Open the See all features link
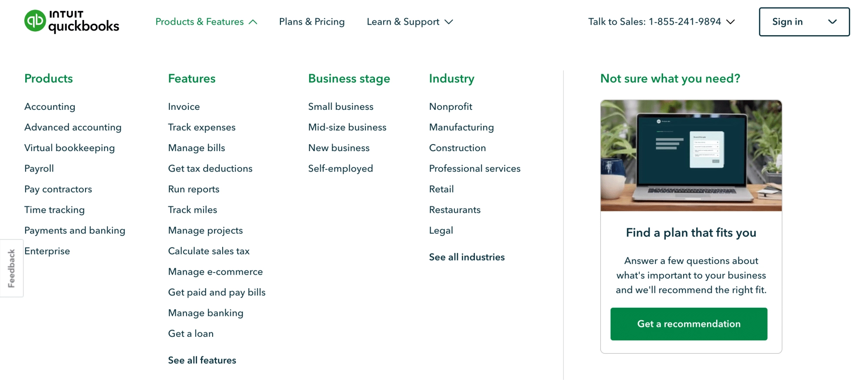The height and width of the screenshot is (382, 868). point(202,360)
